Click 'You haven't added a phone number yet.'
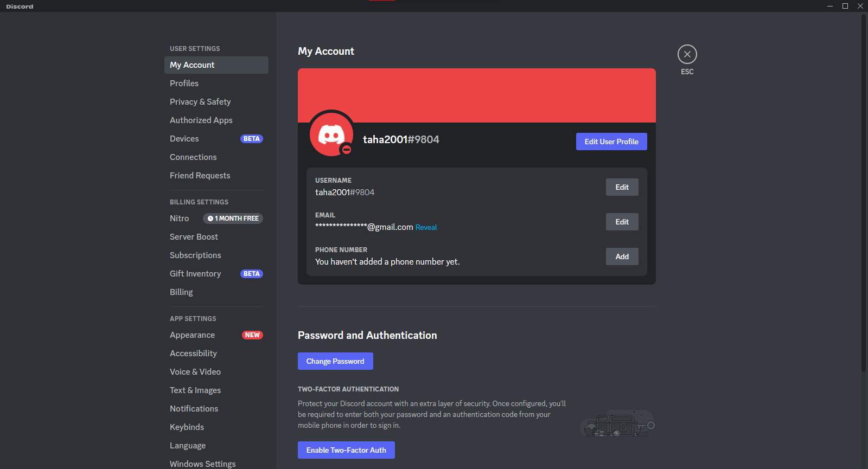This screenshot has height=469, width=868. click(387, 262)
